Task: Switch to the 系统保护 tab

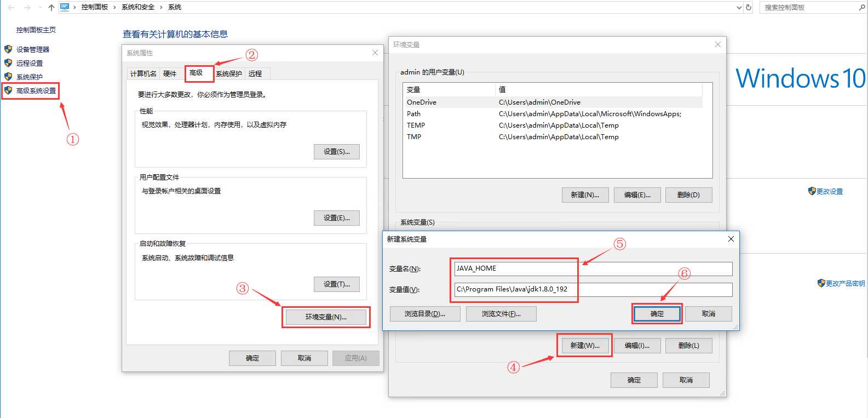Action: click(229, 73)
